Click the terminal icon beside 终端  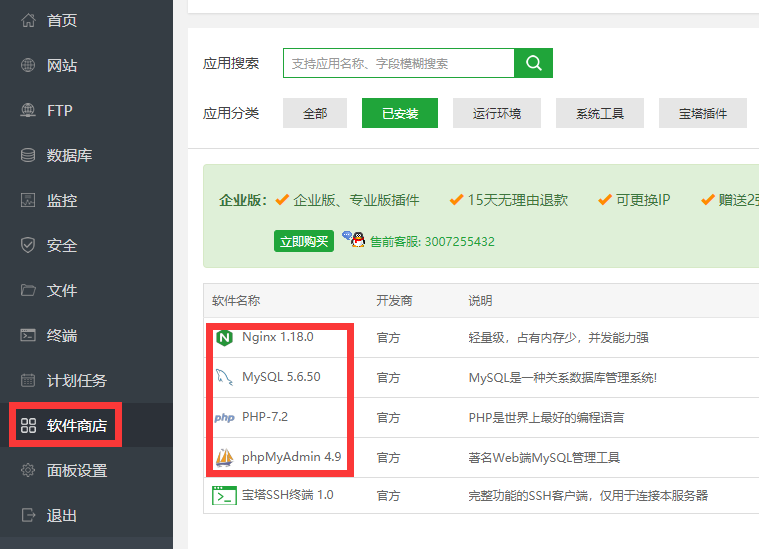click(28, 335)
